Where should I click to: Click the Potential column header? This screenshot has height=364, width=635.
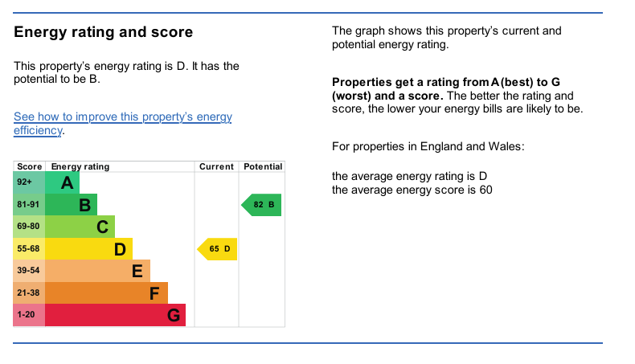(x=263, y=166)
